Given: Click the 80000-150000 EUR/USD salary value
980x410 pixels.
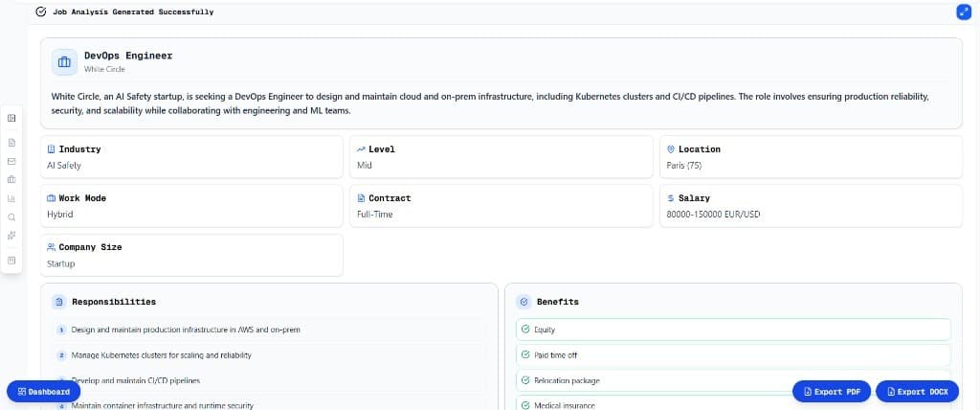Looking at the screenshot, I should pyautogui.click(x=713, y=214).
